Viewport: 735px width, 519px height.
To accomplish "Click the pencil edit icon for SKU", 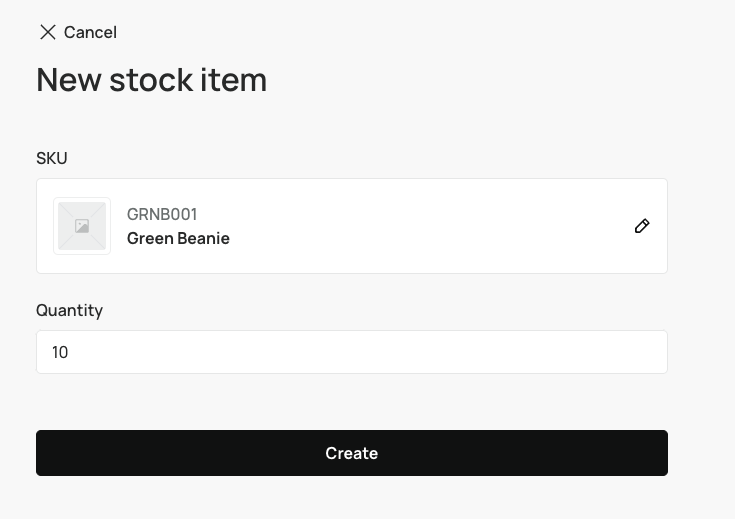I will (x=642, y=226).
